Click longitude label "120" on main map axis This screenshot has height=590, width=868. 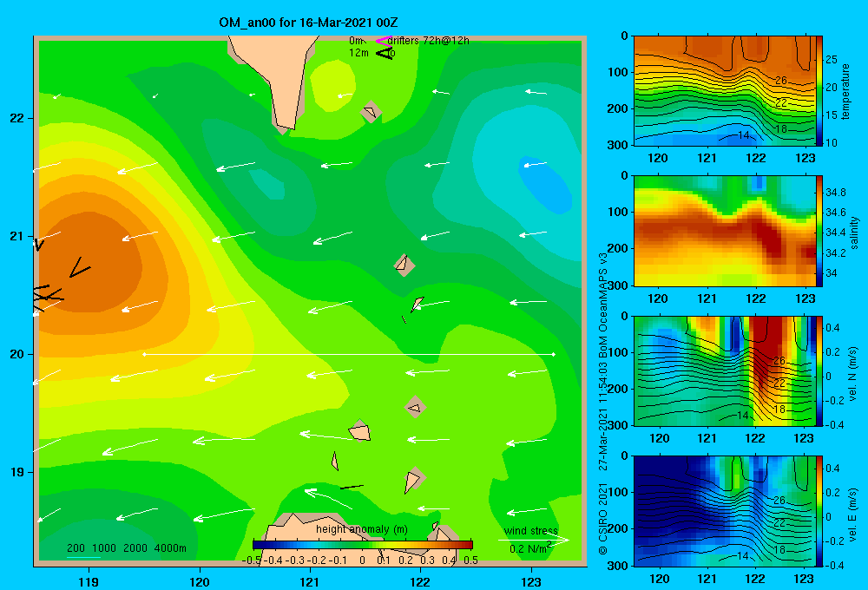coord(200,582)
